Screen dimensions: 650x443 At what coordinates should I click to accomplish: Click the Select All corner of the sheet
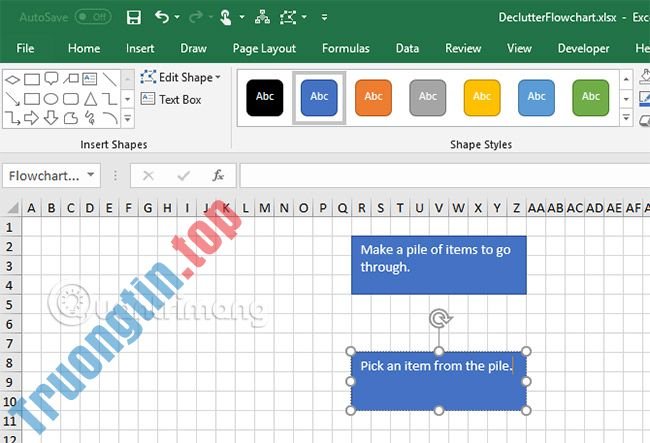click(x=12, y=207)
